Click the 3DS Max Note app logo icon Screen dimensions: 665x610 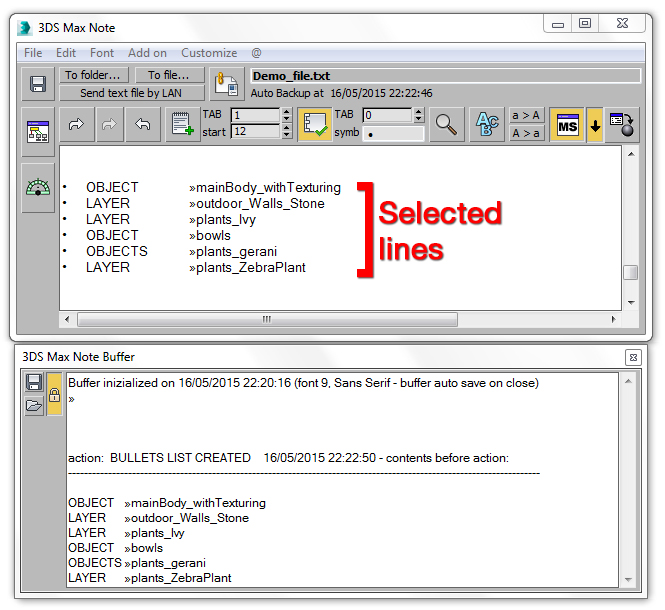[25, 28]
